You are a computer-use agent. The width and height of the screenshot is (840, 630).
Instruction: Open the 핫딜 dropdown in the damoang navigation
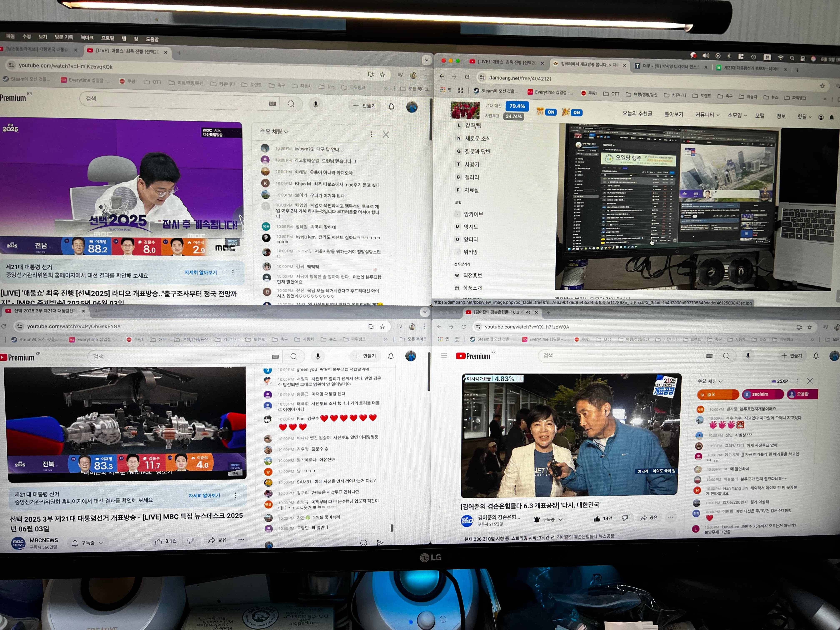(804, 117)
